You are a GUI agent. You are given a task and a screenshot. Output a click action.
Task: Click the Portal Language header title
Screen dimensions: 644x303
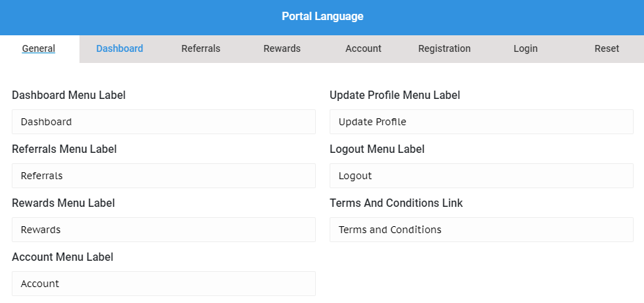323,17
